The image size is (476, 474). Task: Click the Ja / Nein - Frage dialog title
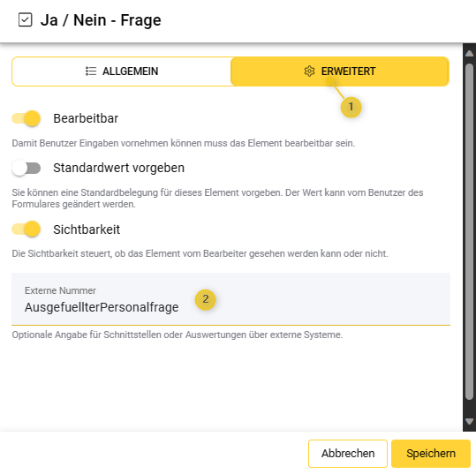tap(101, 20)
